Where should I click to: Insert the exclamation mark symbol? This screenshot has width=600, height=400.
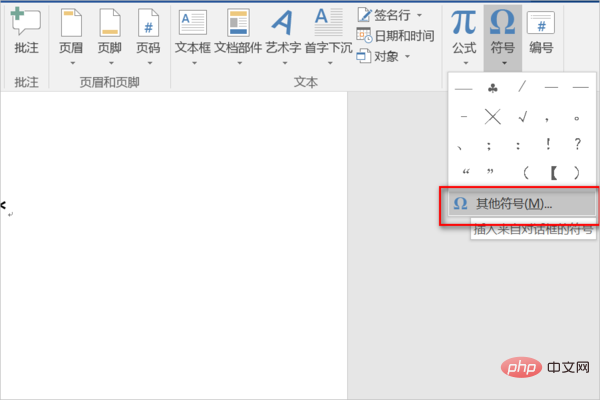[x=549, y=145]
